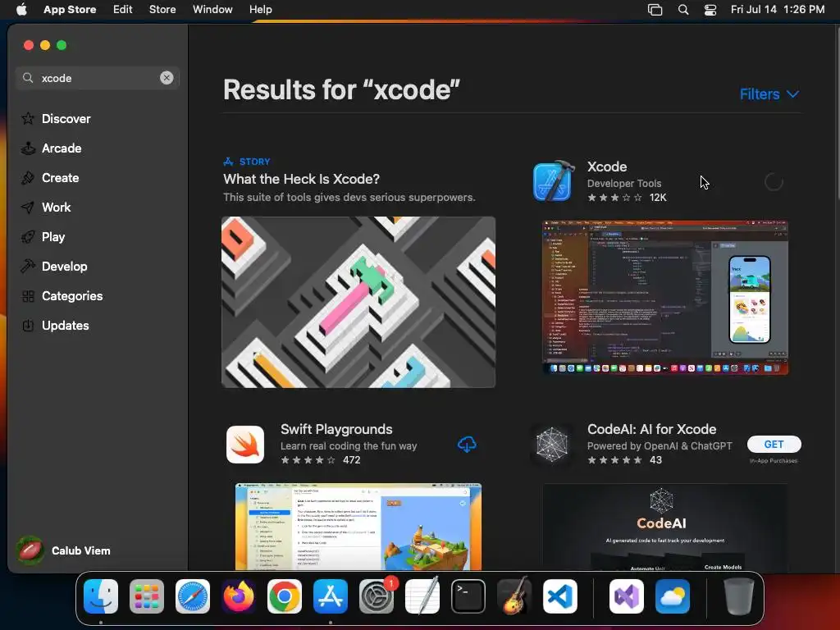
Task: Open the cloud weather app in dock
Action: click(x=673, y=596)
